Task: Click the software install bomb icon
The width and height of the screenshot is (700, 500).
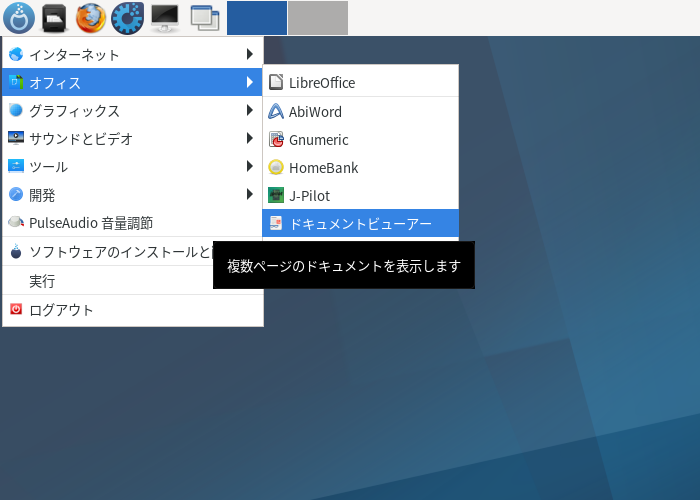Action: 16,251
